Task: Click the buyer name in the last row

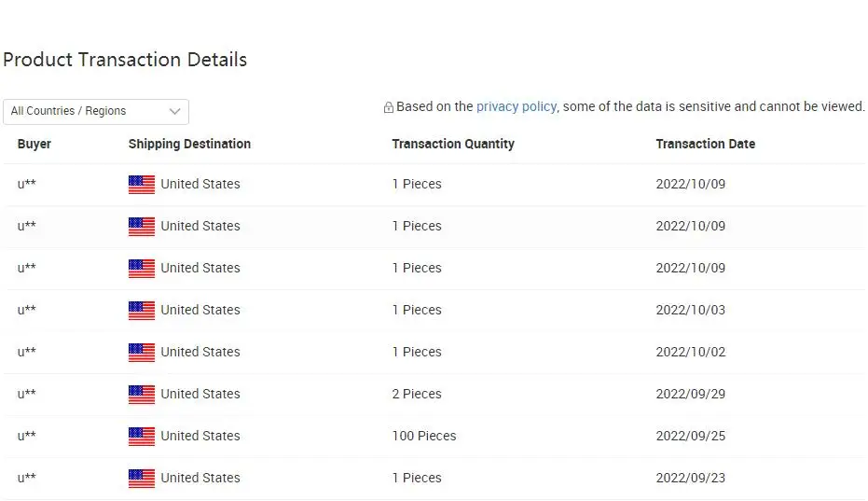Action: tap(27, 478)
